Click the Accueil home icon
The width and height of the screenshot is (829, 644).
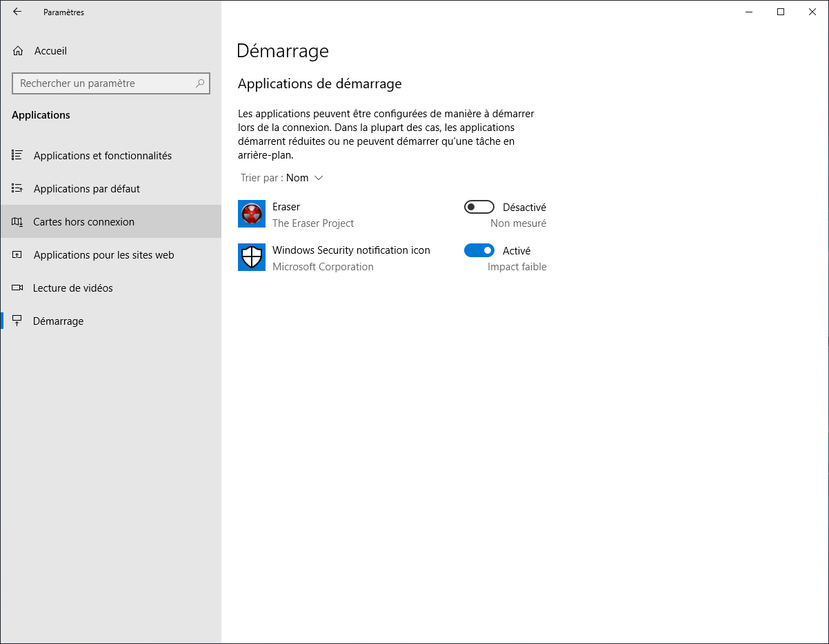tap(17, 50)
